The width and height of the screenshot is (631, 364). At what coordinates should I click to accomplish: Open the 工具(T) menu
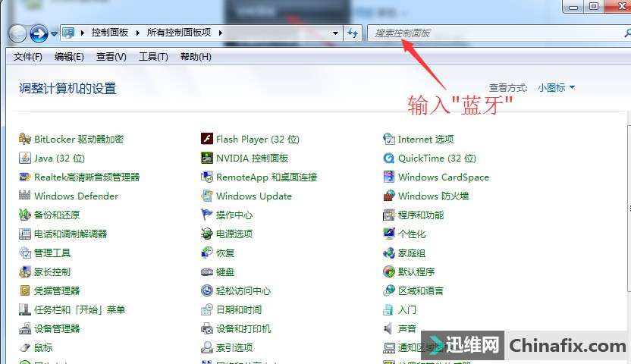coord(153,57)
